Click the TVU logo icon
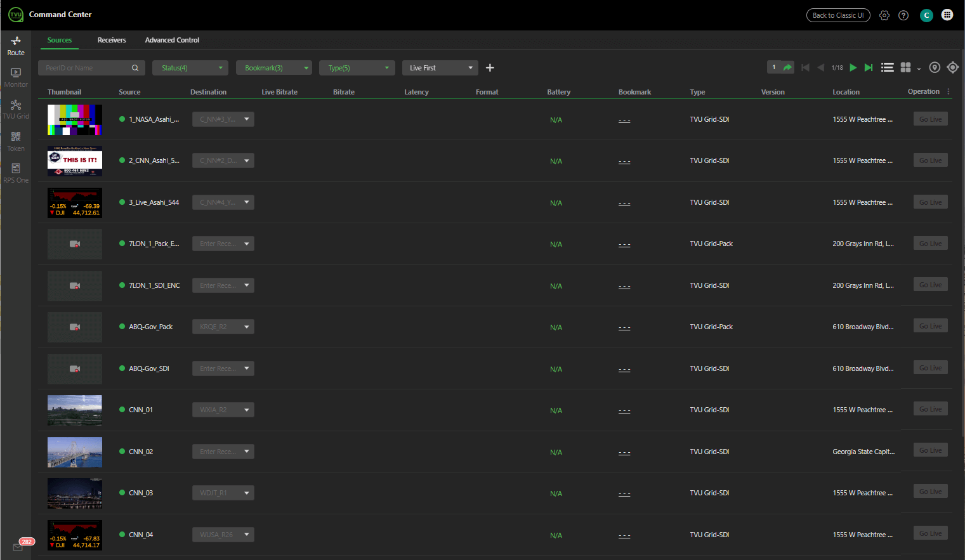 click(16, 15)
